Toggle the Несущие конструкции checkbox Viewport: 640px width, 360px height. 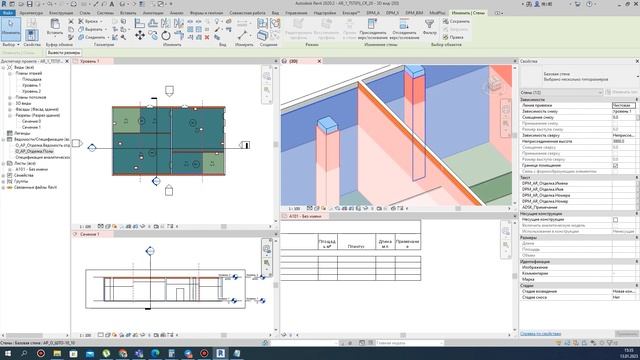coord(615,220)
